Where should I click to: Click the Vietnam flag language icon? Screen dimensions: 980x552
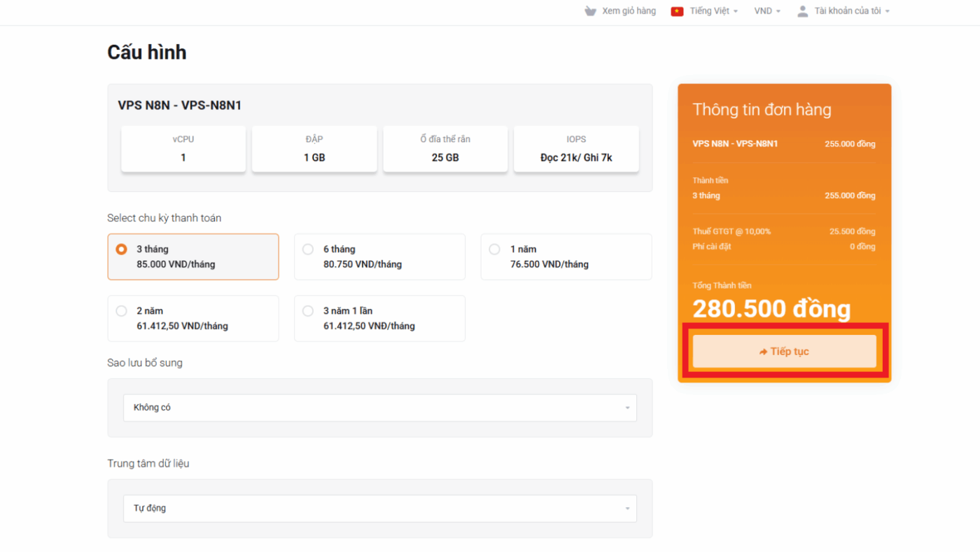tap(676, 11)
